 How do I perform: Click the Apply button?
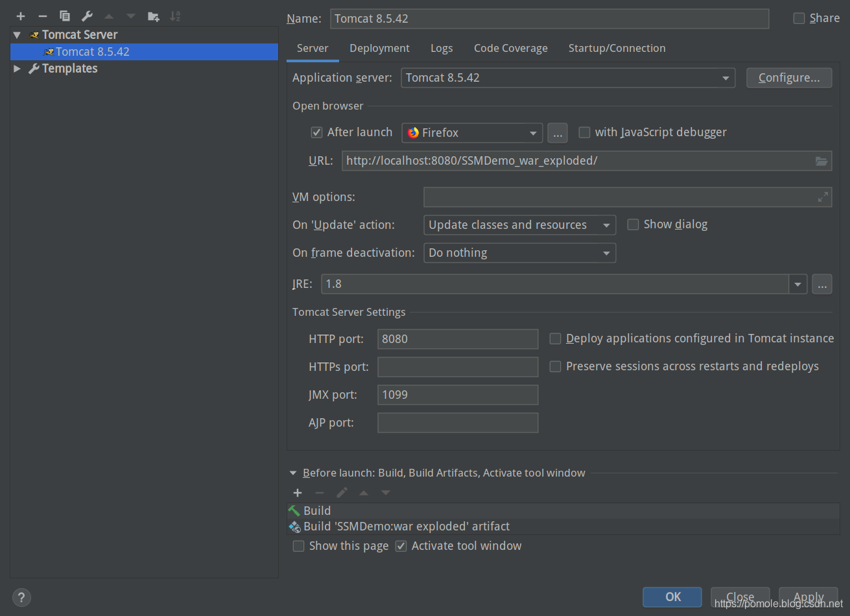[809, 597]
